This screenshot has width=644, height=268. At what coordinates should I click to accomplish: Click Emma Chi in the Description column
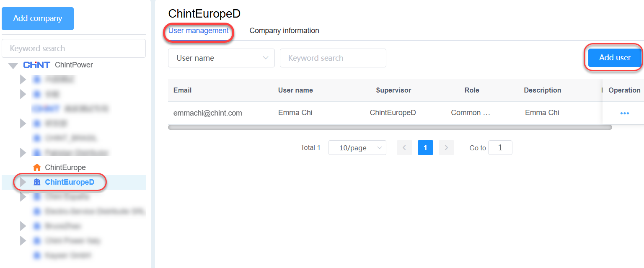tap(542, 113)
